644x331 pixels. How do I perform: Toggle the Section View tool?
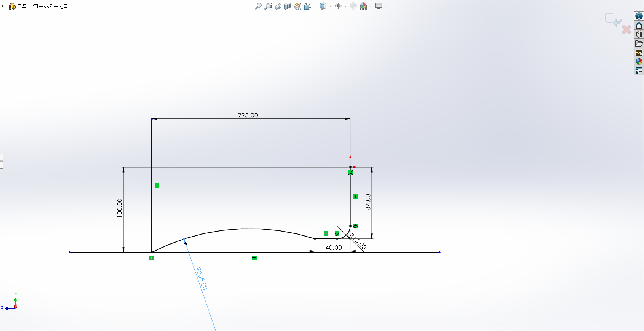[288, 6]
